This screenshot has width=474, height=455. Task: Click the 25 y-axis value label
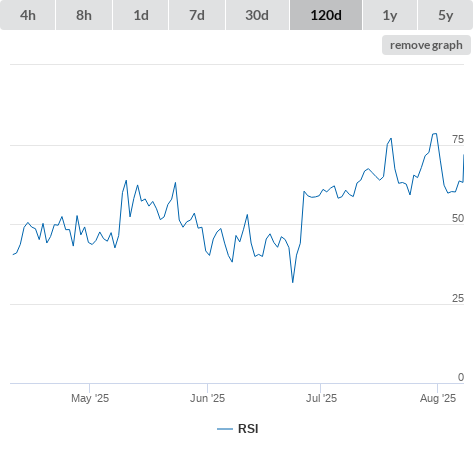click(458, 298)
